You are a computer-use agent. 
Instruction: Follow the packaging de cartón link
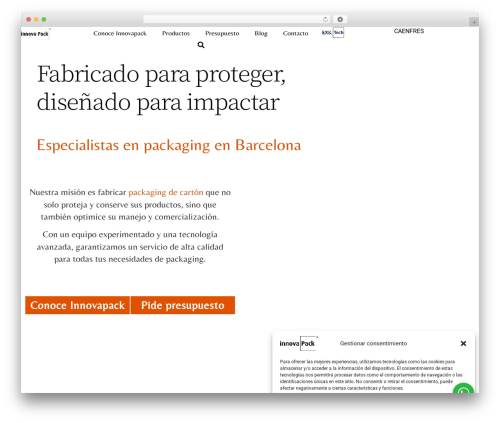166,192
